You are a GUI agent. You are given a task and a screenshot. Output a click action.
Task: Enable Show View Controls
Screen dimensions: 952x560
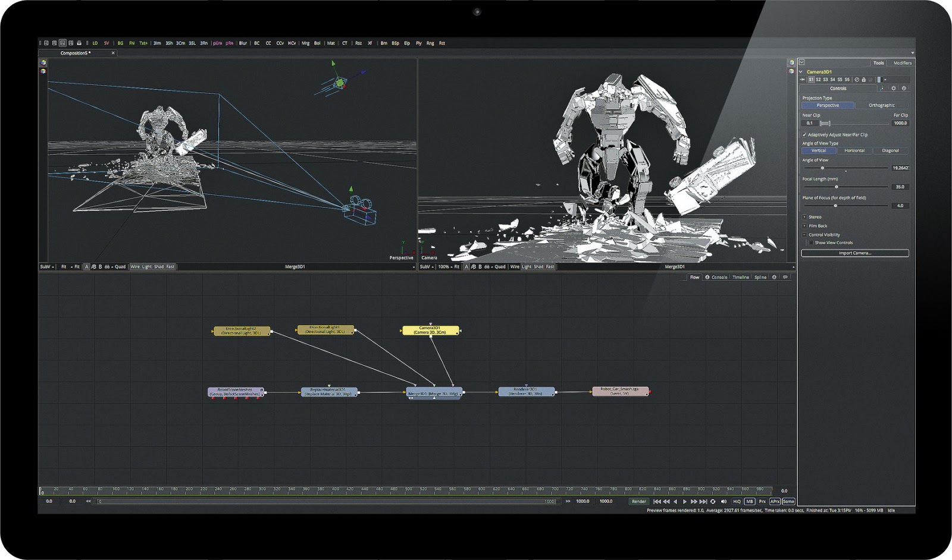click(x=811, y=243)
